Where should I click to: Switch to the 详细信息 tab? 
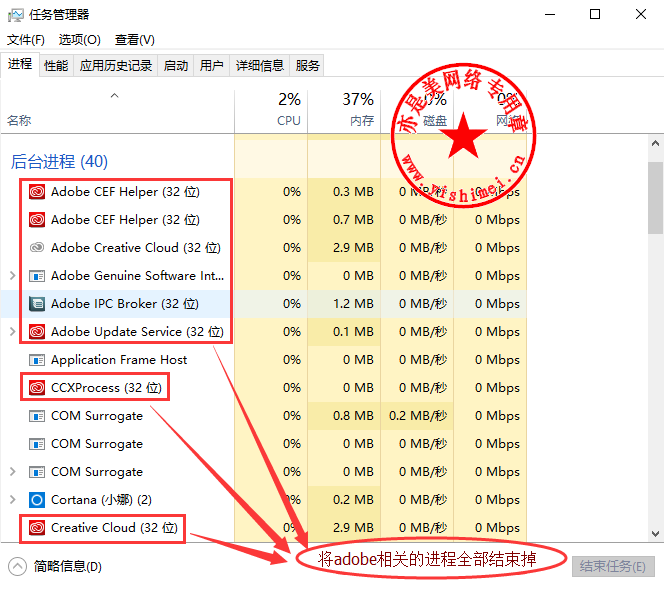[260, 66]
